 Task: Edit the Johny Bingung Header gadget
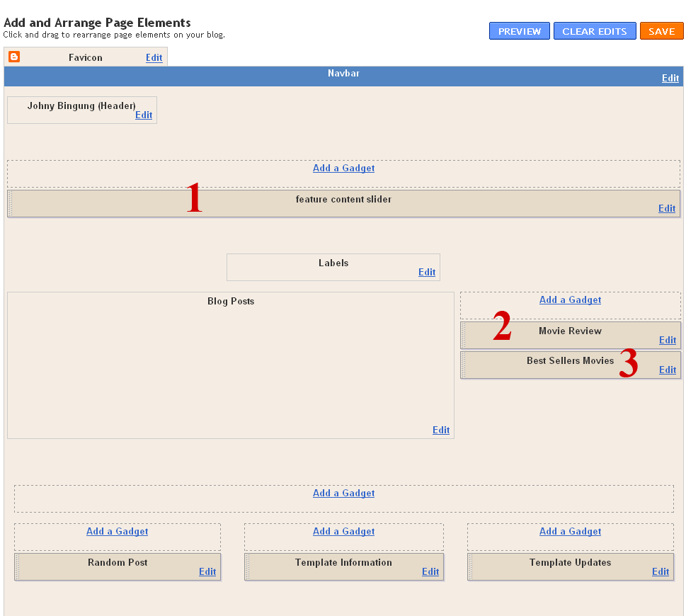pos(144,115)
